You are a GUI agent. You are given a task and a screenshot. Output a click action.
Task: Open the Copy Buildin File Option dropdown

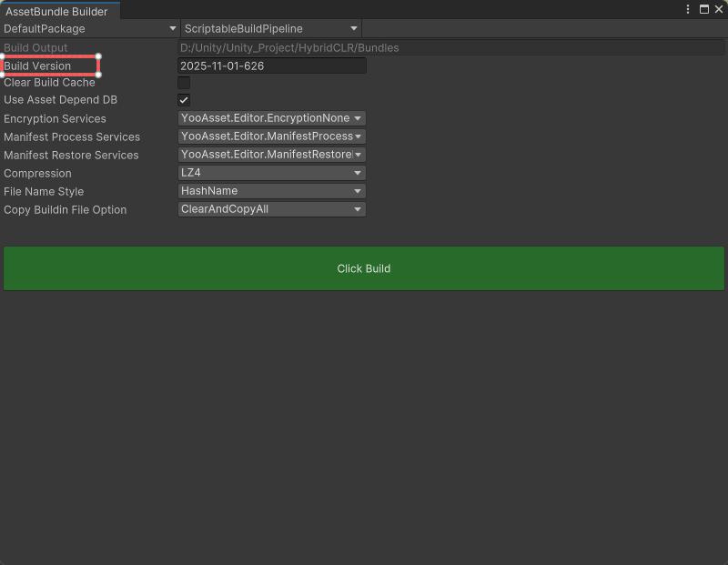tap(272, 209)
